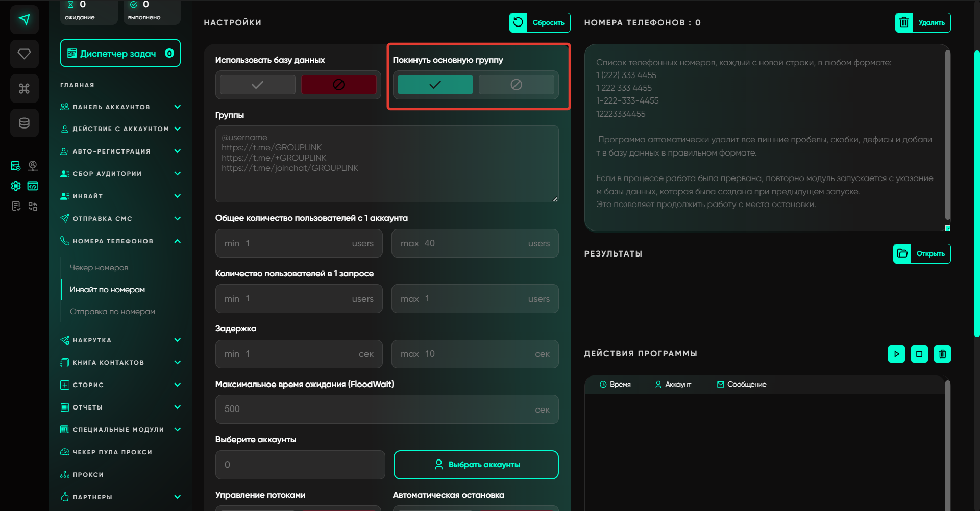Disable 'Покинуть основную группу' option
Screen dimensions: 980x511
click(x=516, y=85)
